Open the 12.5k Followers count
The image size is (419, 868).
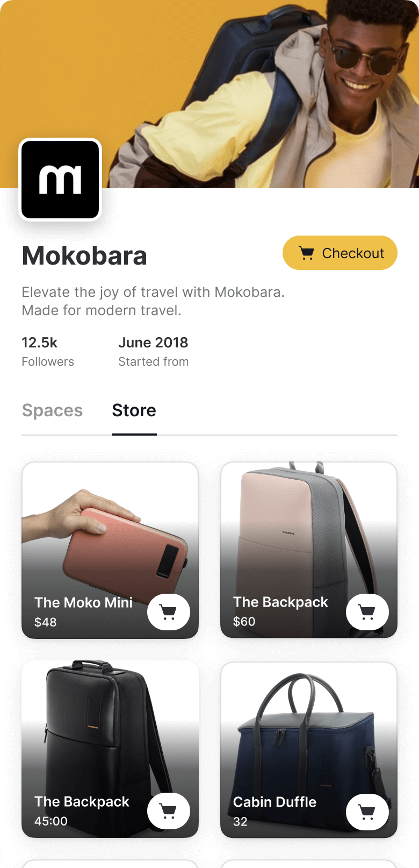(x=48, y=352)
